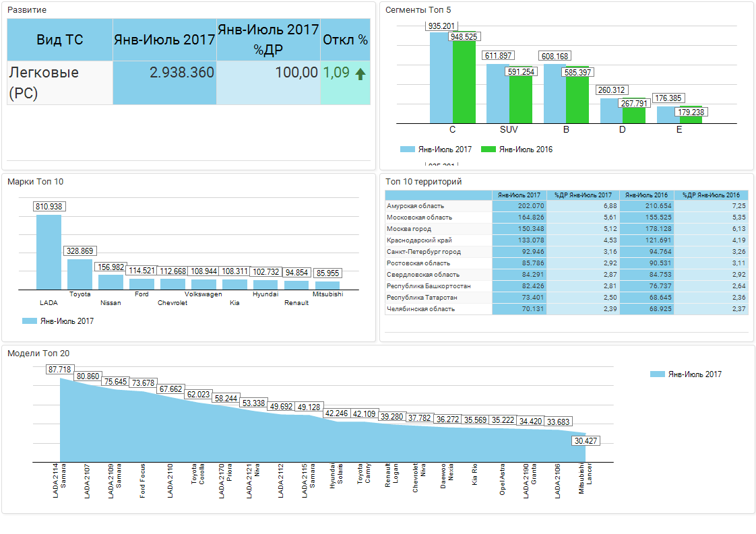Open the Модели Топ 20 panel title
The image size is (756, 534).
pos(38,353)
